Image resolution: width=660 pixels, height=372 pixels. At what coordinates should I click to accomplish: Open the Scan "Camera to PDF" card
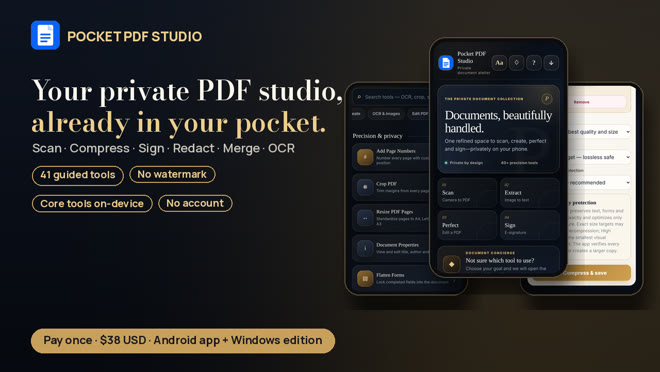point(466,192)
